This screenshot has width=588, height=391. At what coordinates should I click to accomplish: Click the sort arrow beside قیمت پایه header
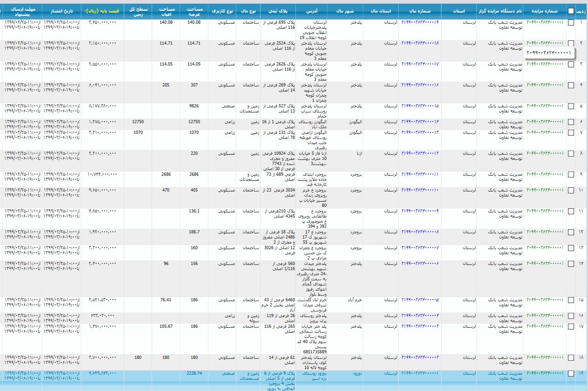point(84,10)
